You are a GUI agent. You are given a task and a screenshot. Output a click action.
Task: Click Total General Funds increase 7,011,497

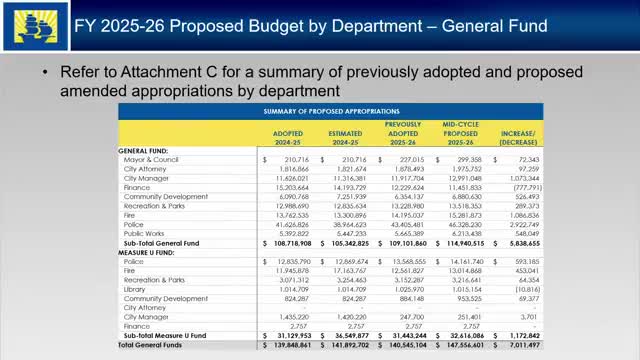pyautogui.click(x=525, y=345)
